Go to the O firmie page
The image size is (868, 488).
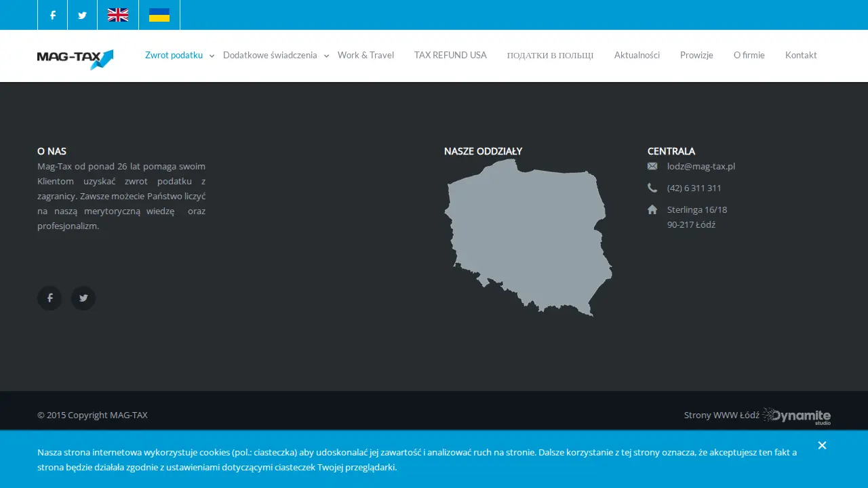click(x=749, y=55)
